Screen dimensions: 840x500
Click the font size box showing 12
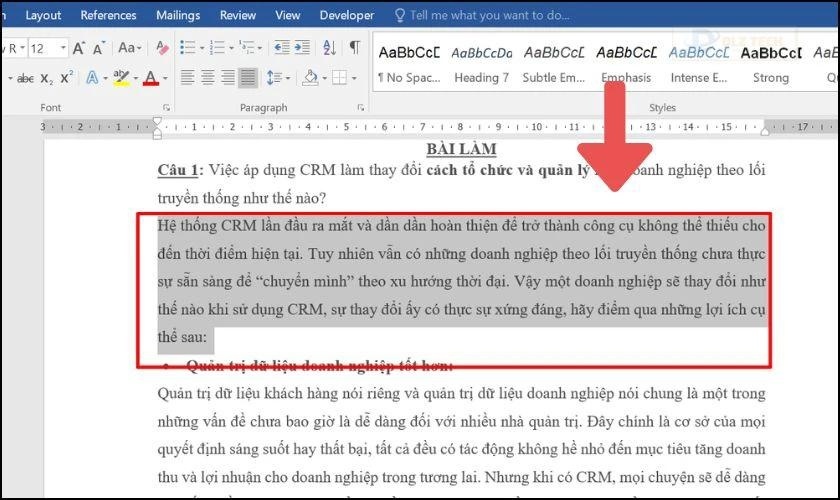pos(43,49)
